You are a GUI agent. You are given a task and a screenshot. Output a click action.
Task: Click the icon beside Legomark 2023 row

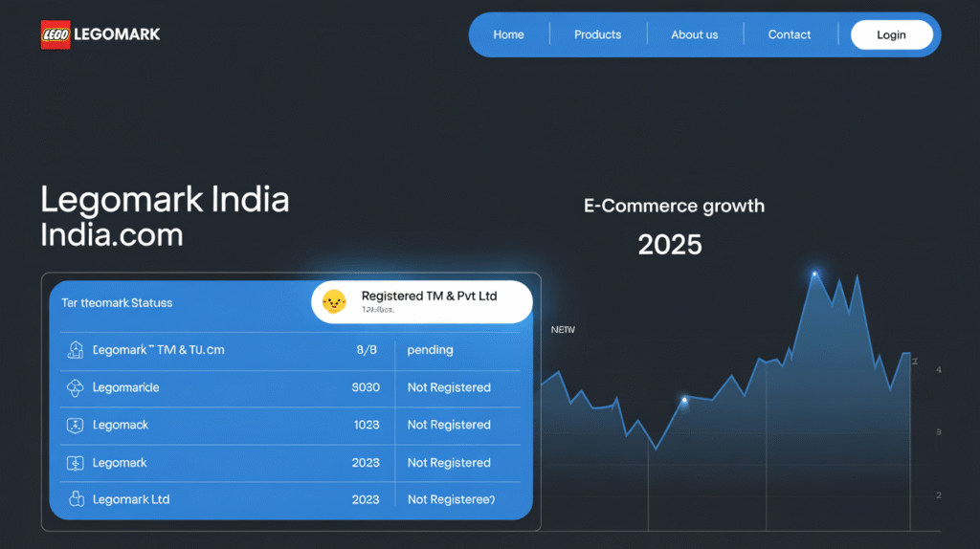75,463
